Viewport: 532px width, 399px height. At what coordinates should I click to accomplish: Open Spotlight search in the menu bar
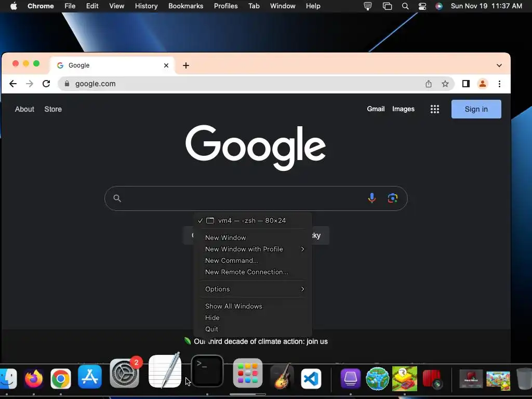[x=405, y=6]
